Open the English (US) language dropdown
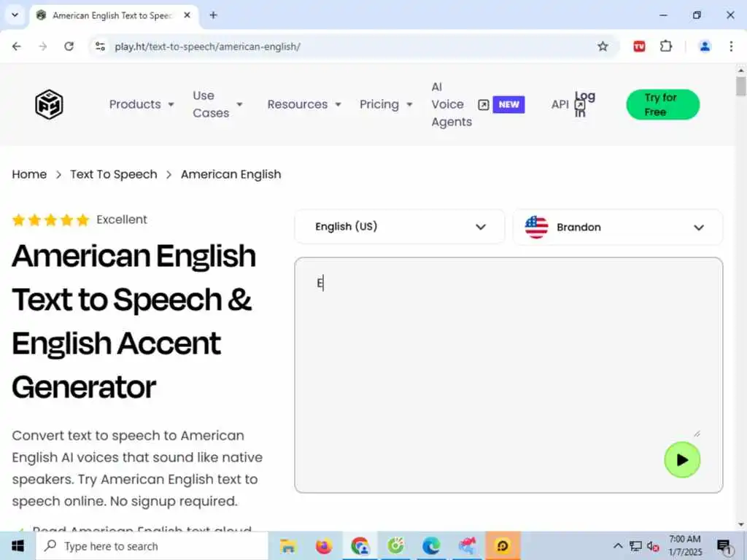The width and height of the screenshot is (747, 560). click(x=400, y=227)
